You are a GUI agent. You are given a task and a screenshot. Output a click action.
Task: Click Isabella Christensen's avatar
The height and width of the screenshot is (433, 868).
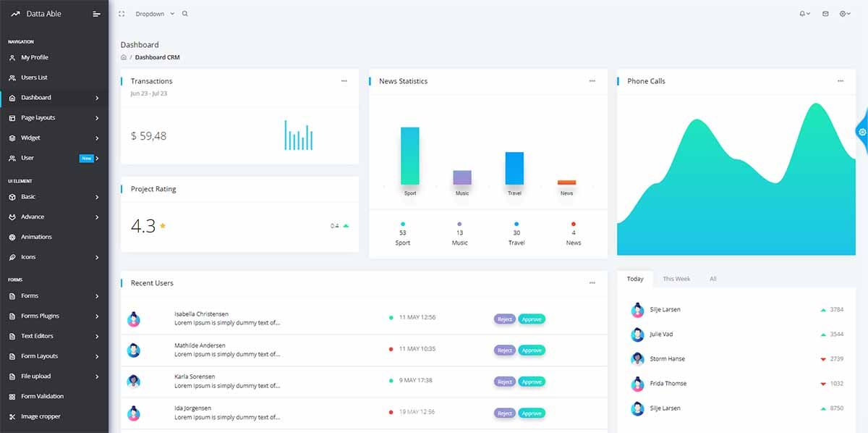click(x=134, y=319)
